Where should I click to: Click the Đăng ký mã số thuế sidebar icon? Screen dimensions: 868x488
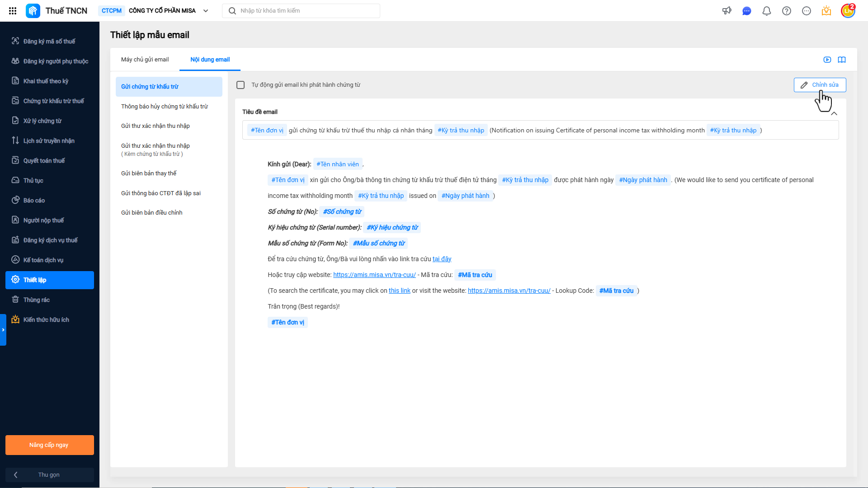pos(15,41)
